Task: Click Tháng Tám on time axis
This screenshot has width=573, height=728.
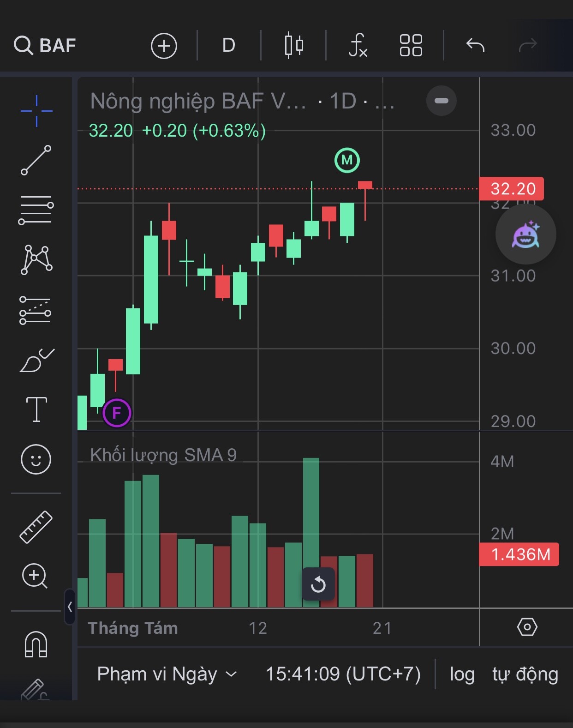Action: (x=133, y=628)
